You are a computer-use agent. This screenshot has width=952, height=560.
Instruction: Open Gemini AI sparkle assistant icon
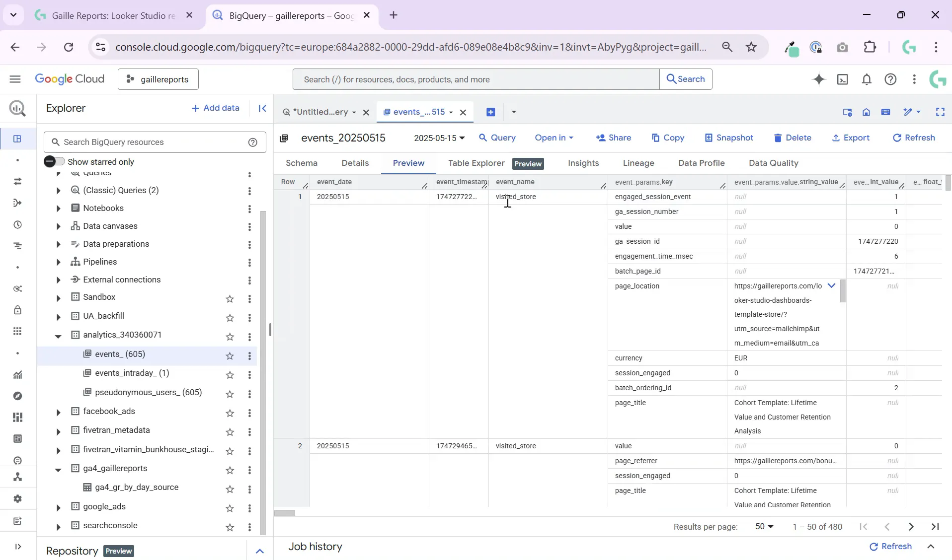coord(819,79)
